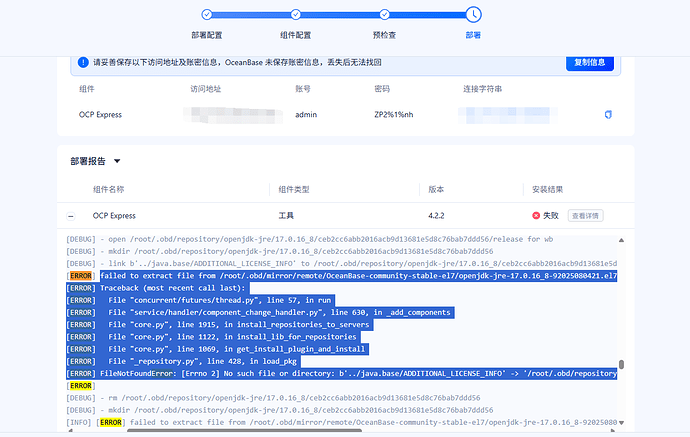Open 查看详情 for OCP Express

click(x=586, y=215)
